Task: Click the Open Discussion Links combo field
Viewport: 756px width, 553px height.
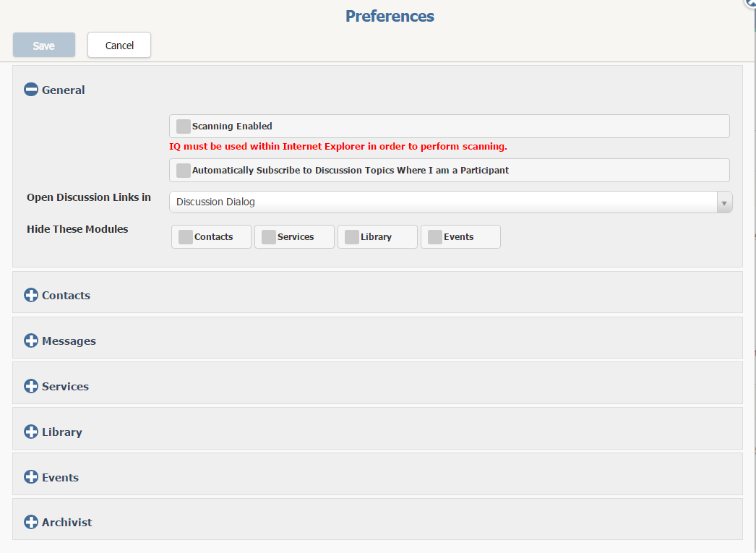Action: pyautogui.click(x=442, y=202)
